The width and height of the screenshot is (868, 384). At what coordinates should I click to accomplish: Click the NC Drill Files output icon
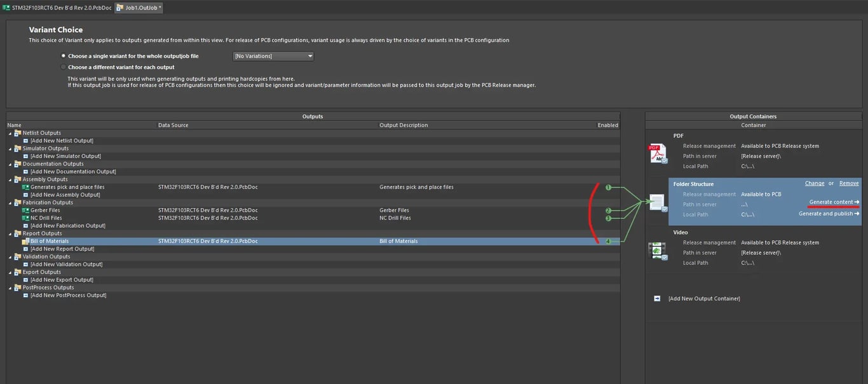click(25, 218)
